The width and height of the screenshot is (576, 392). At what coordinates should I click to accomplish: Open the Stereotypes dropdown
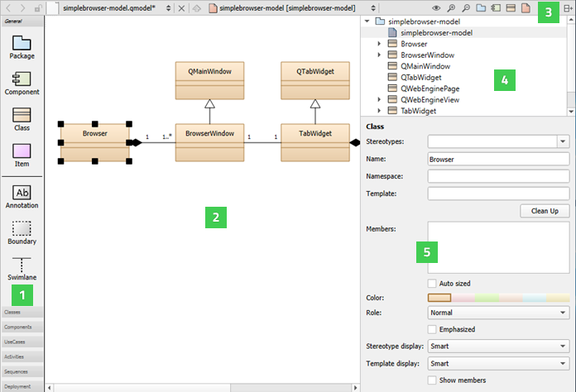click(x=564, y=141)
